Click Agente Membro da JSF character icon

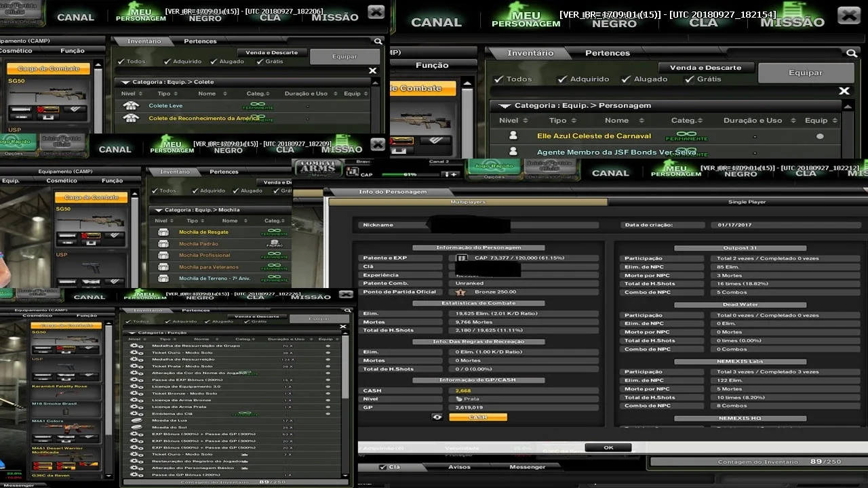513,152
